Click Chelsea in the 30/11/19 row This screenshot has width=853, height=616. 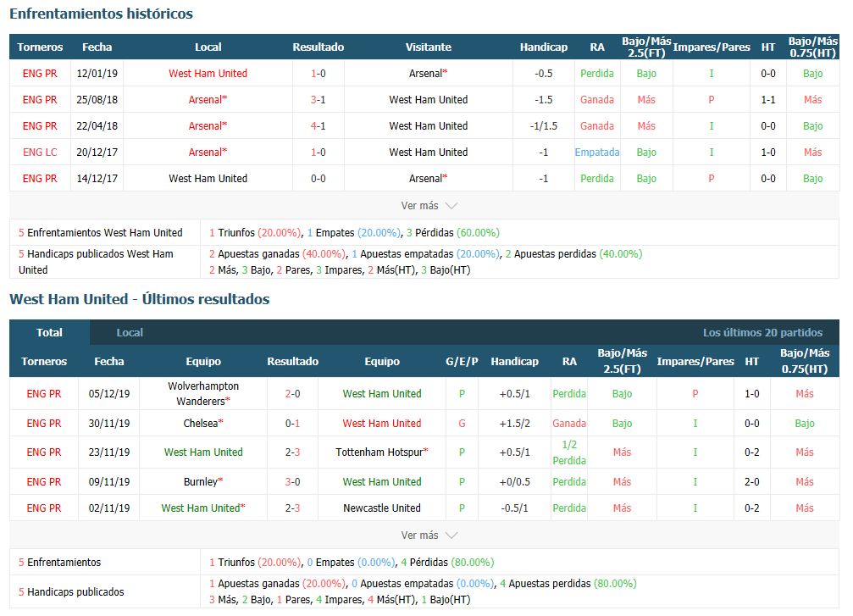[203, 424]
